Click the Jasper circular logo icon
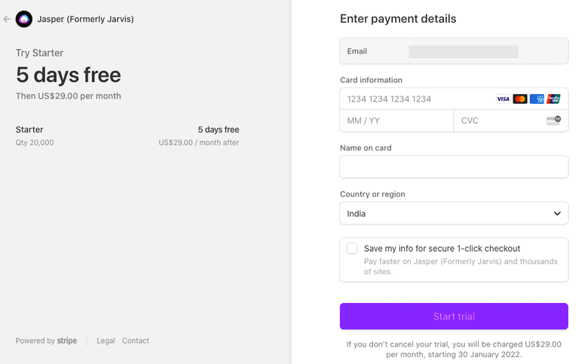The image size is (588, 364). point(24,19)
